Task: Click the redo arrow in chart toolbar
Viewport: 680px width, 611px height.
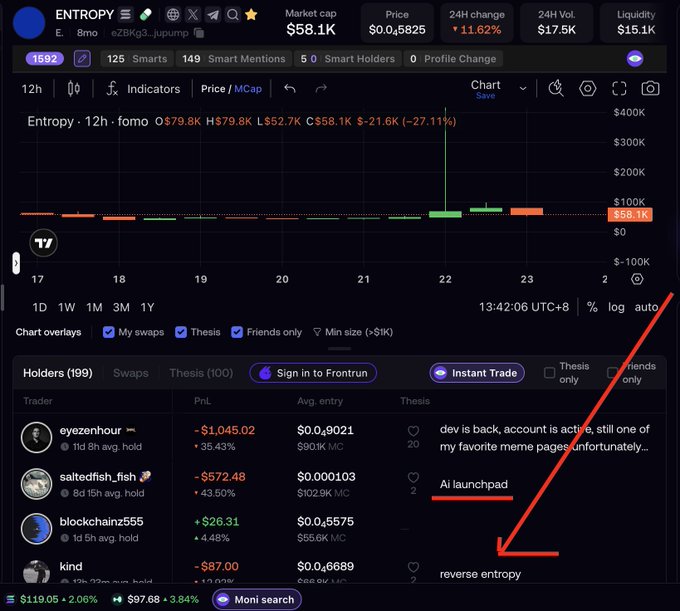Action: [321, 89]
